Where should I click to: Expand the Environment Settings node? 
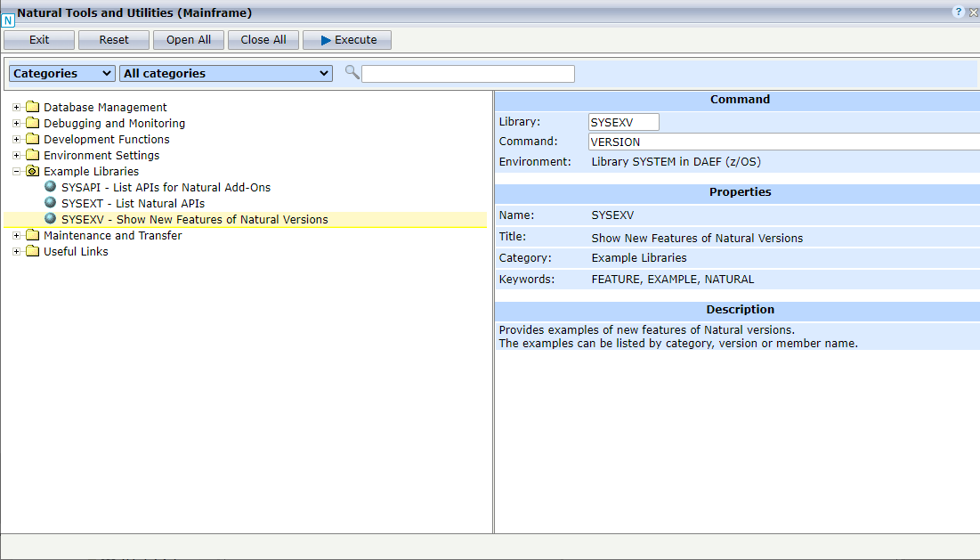(x=15, y=155)
